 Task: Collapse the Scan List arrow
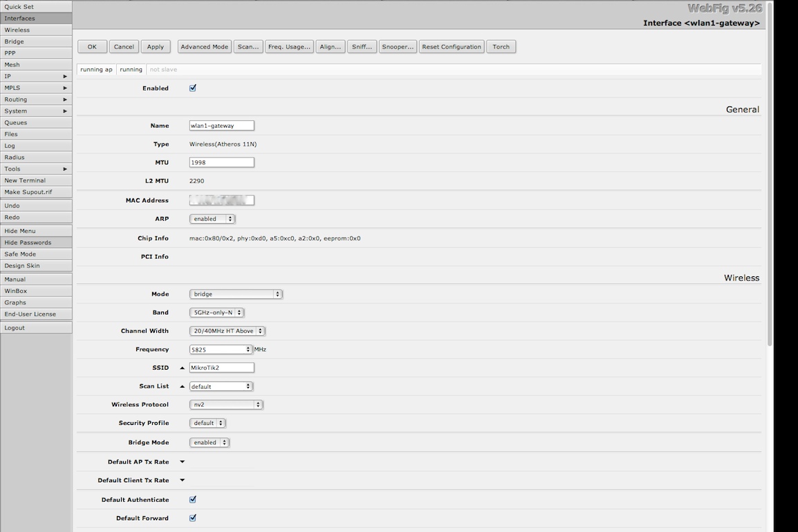[183, 387]
